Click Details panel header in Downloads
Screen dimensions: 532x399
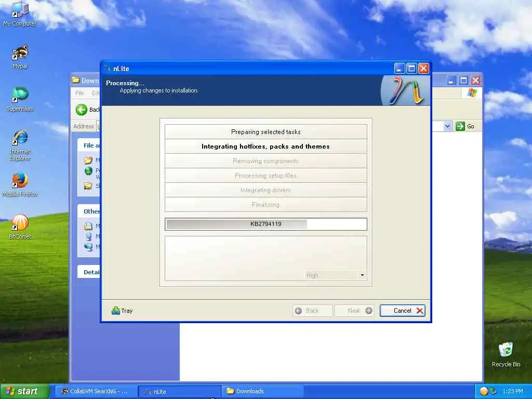click(x=89, y=272)
